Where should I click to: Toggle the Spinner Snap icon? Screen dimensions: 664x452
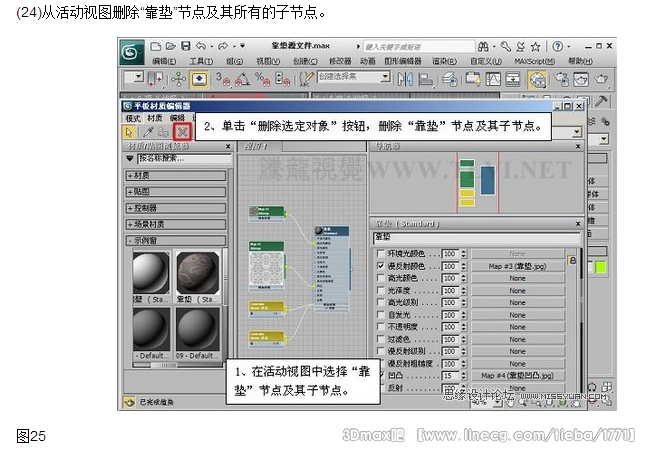282,79
